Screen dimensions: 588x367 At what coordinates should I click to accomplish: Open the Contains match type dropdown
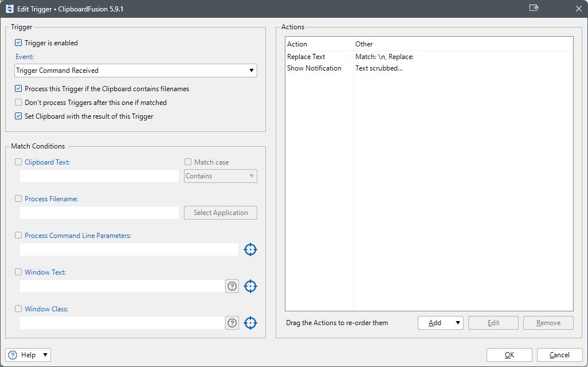coord(221,176)
